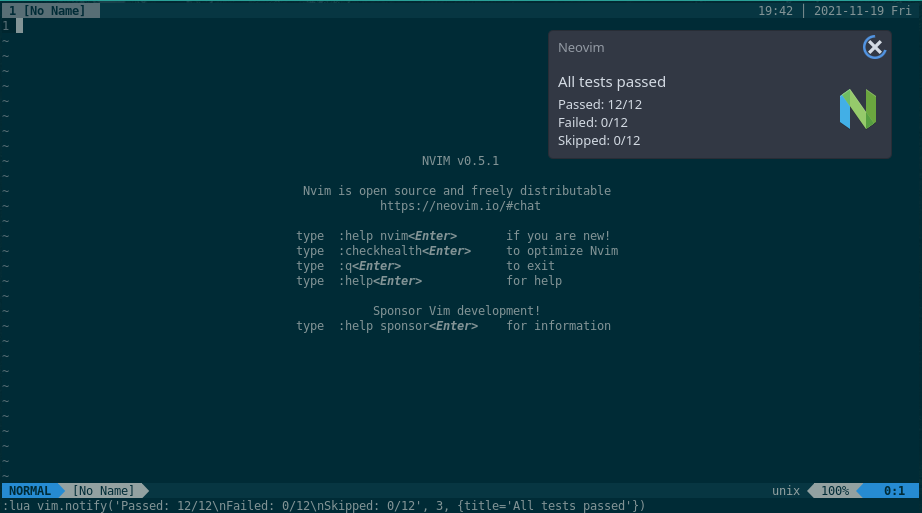Image resolution: width=922 pixels, height=513 pixels.
Task: Click the 'Passed: 12/12' line in the notification
Action: coord(600,105)
